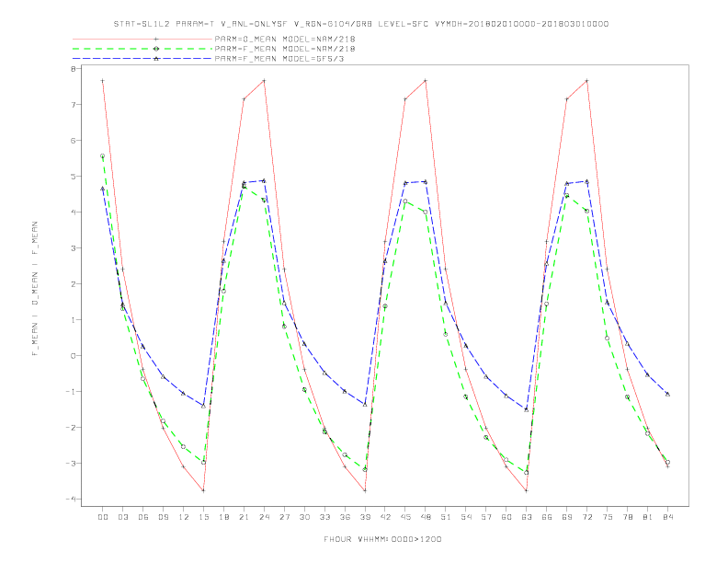Click forecast hour label 57 on x-axis
The width and height of the screenshot is (728, 563).
pyautogui.click(x=486, y=517)
